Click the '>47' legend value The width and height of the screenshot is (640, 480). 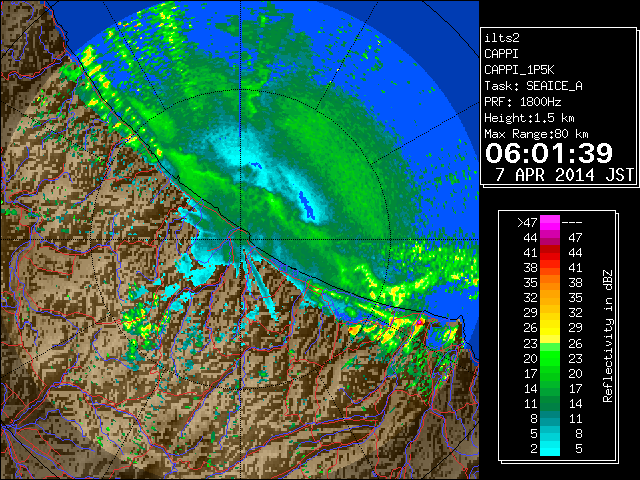click(527, 222)
